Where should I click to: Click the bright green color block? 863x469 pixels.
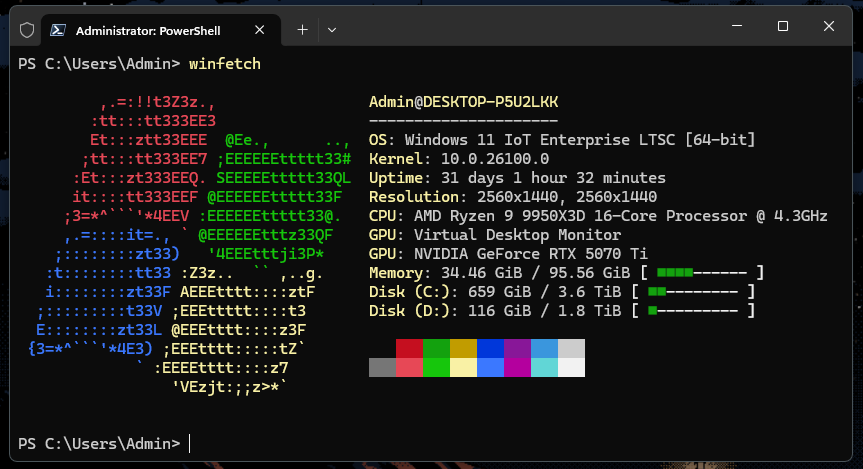tap(436, 368)
